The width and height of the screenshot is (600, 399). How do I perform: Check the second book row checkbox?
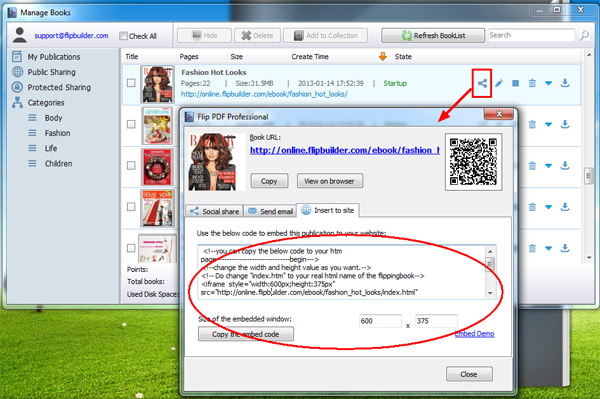131,124
